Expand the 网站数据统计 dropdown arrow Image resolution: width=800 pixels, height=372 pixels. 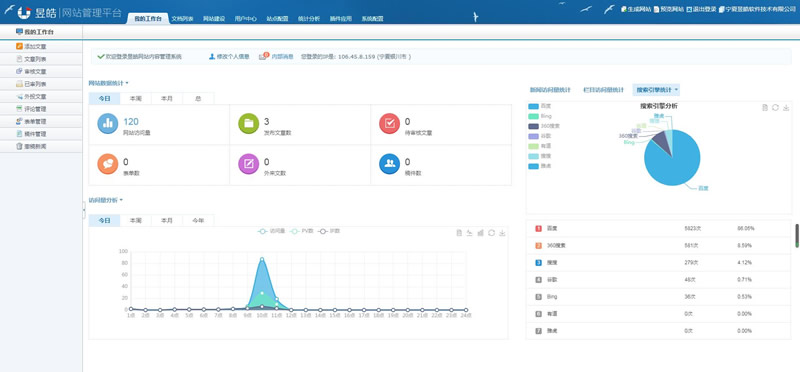(127, 83)
